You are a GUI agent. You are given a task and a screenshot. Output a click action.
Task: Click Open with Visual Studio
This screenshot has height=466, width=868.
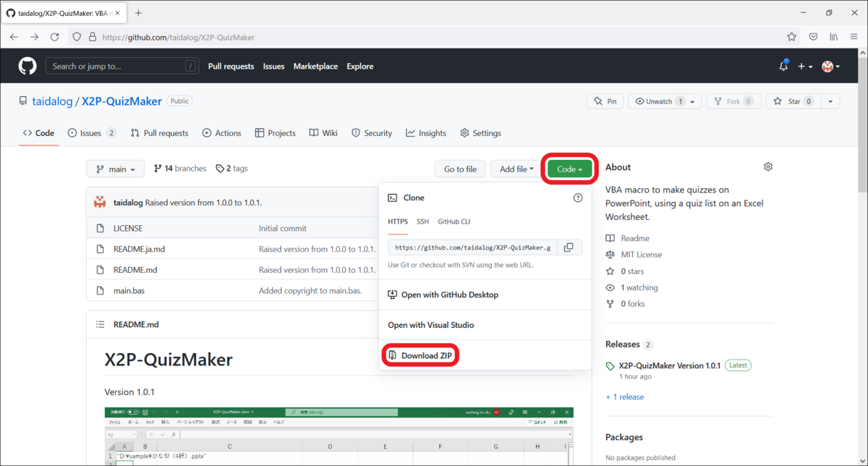[431, 325]
